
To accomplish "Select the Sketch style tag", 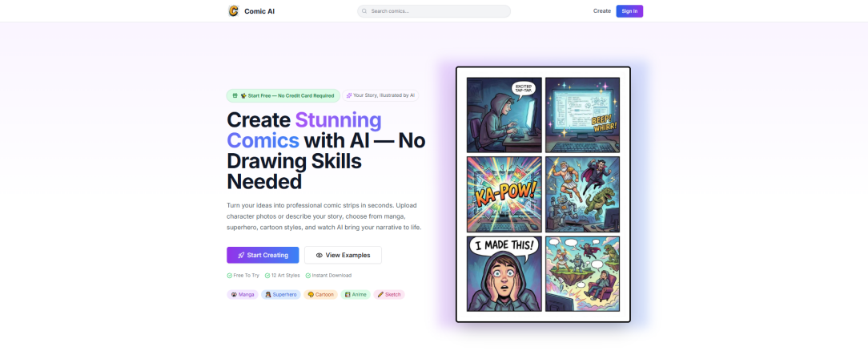I will pyautogui.click(x=389, y=295).
